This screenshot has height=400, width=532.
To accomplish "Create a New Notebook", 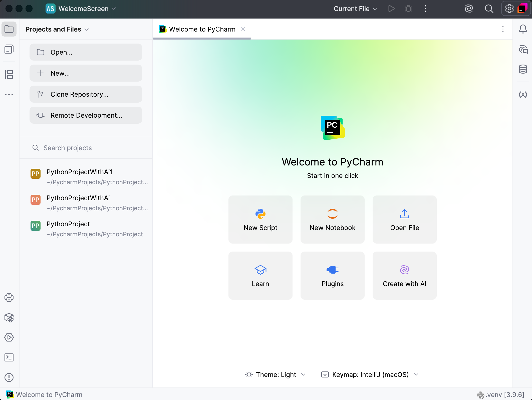I will point(333,219).
